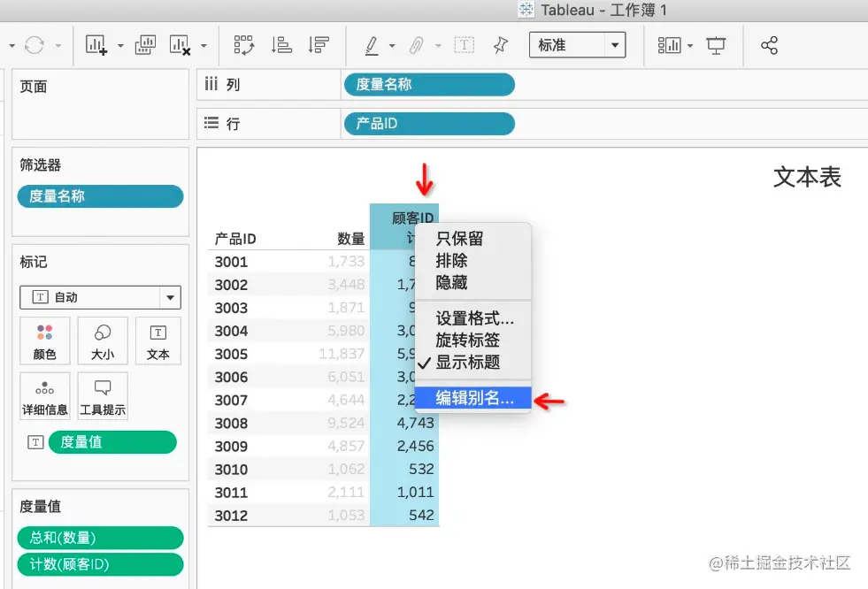
Task: Click the 产品ID column header
Action: [x=235, y=239]
